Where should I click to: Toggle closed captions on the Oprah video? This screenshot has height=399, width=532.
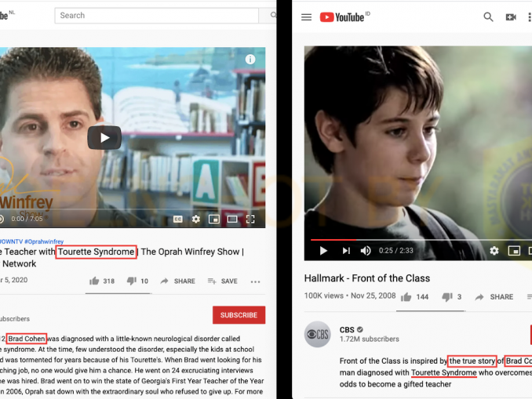point(178,219)
